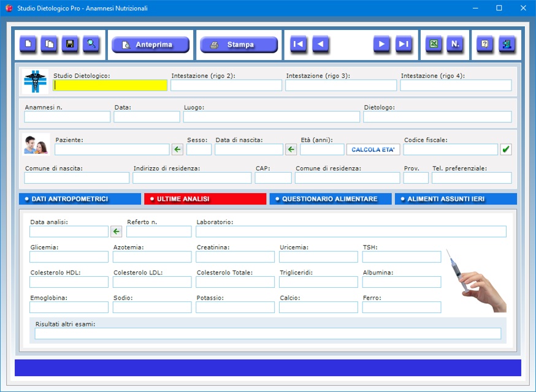Click the Risultati altri esami field
This screenshot has height=392, width=536.
coord(268,334)
